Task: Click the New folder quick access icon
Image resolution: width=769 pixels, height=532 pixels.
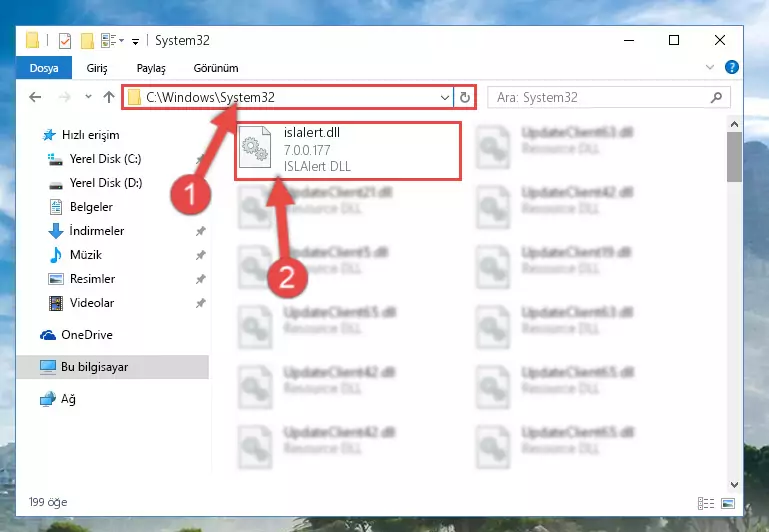Action: click(x=87, y=41)
